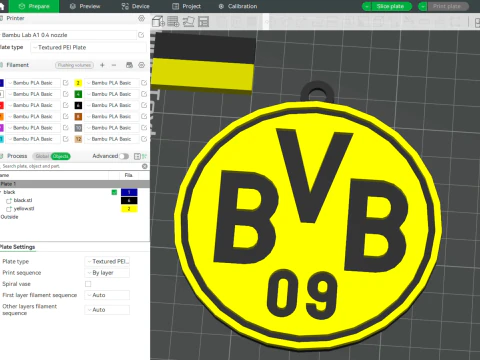Open First layer filament sequence dropdown
Screen dimensions: 480x360
click(107, 295)
